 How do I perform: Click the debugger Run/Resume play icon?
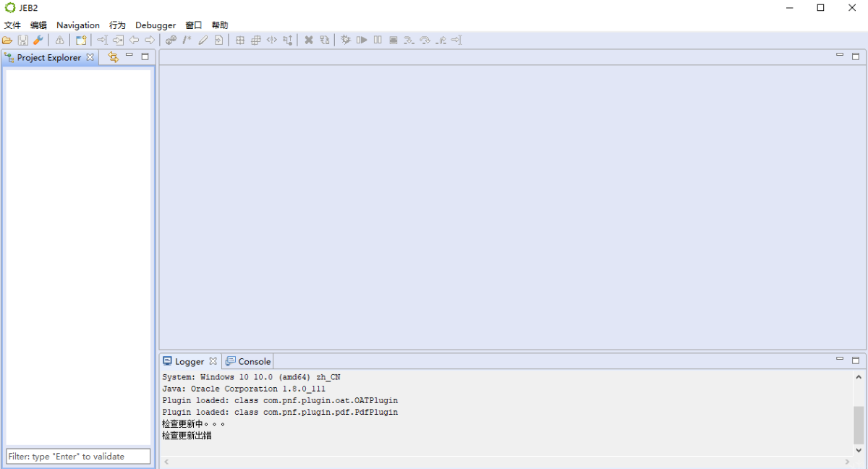[362, 41]
